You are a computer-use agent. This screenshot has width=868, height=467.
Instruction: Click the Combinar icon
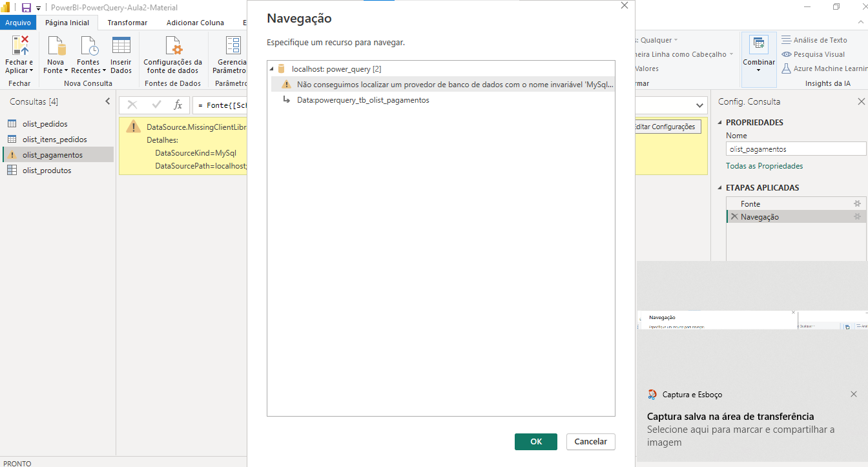(x=758, y=45)
